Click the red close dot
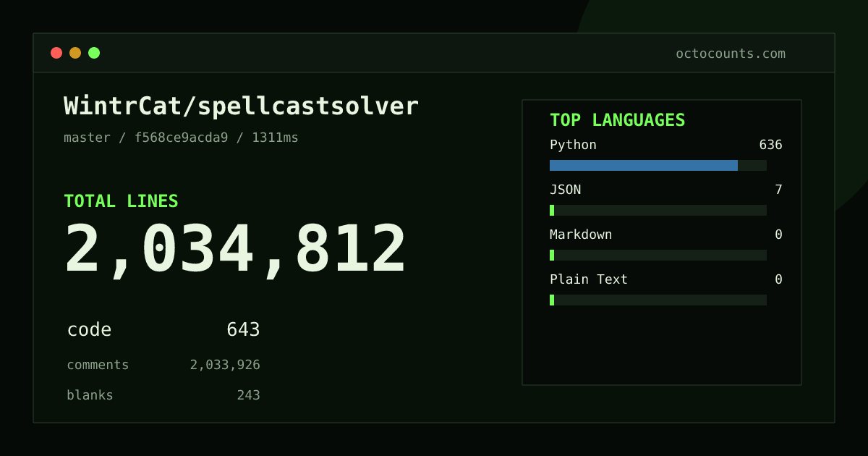This screenshot has width=868, height=456. coord(56,53)
